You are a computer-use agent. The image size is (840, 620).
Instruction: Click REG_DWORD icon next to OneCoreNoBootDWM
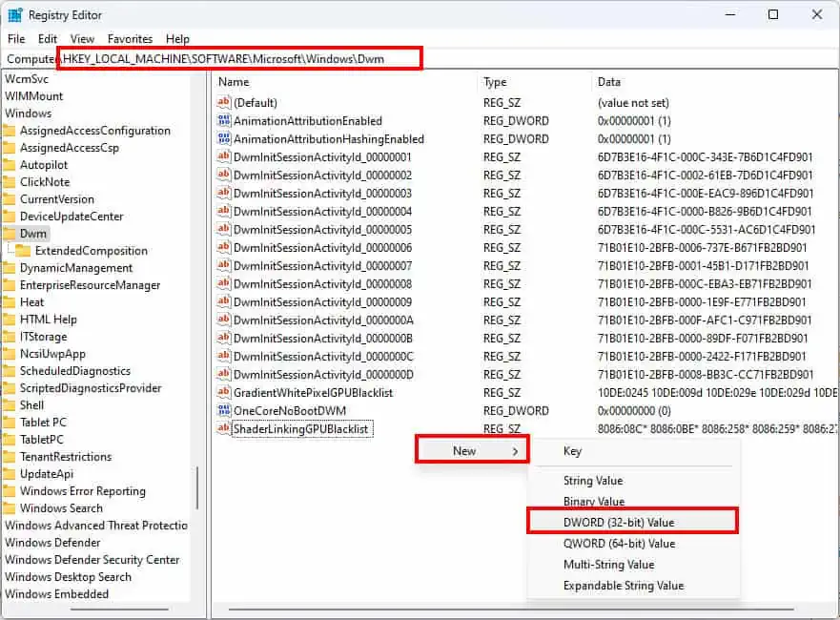[x=225, y=410]
